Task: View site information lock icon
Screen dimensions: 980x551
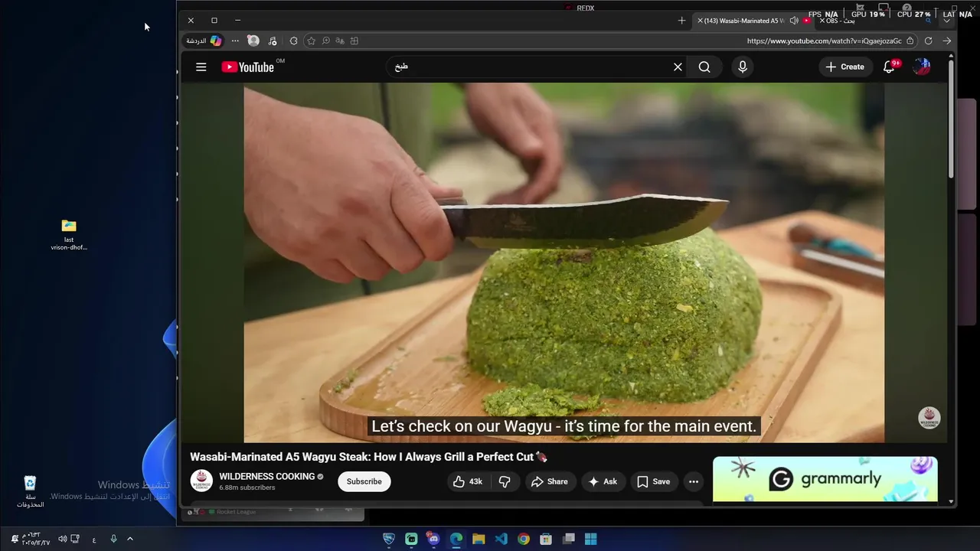Action: pos(910,41)
